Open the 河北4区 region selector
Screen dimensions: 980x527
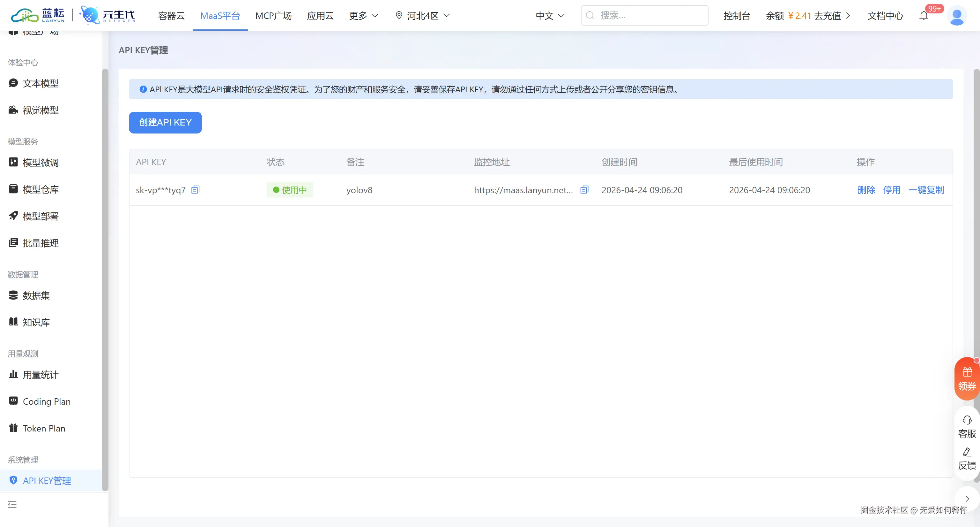[x=422, y=16]
